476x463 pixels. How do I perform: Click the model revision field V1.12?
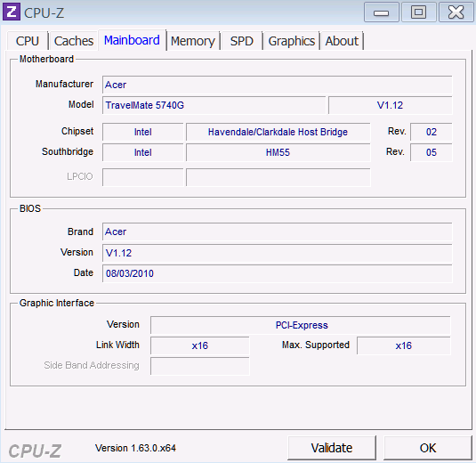click(390, 105)
